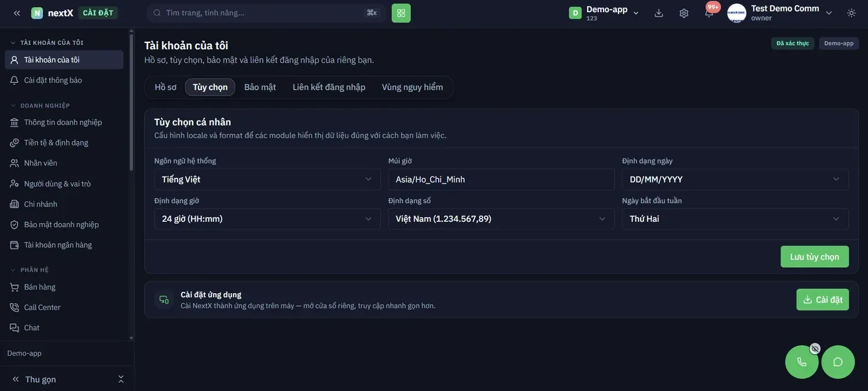Viewport: 868px width, 391px height.
Task: Select Tài khoản của tôi sidebar item
Action: (x=64, y=60)
